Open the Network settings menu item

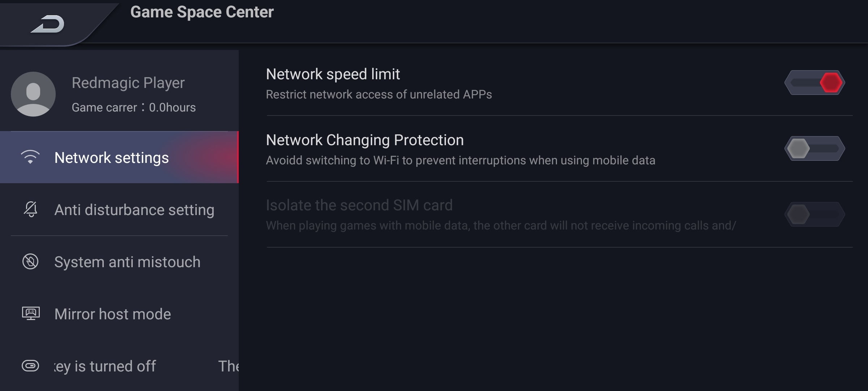tap(111, 158)
